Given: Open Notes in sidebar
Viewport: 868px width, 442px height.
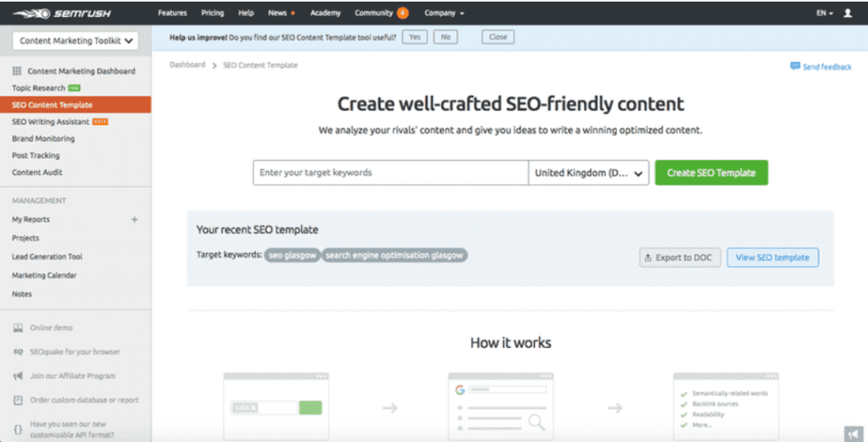Looking at the screenshot, I should [x=22, y=295].
